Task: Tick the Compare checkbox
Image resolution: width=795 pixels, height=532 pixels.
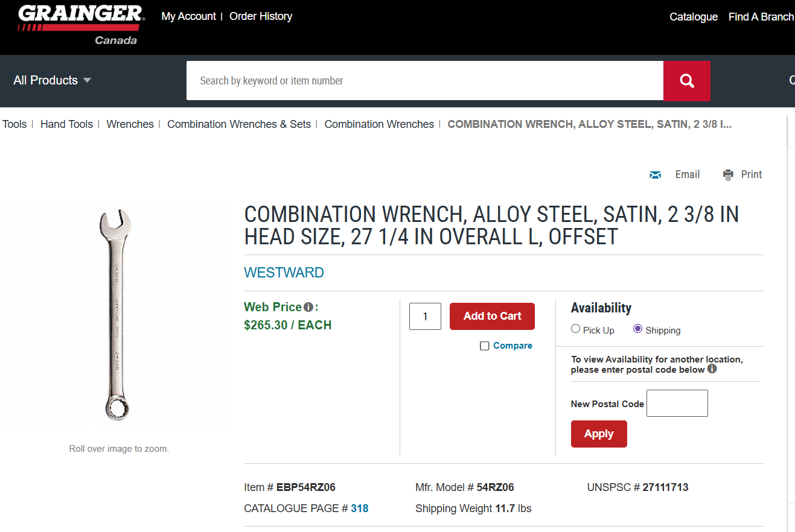Action: click(484, 346)
